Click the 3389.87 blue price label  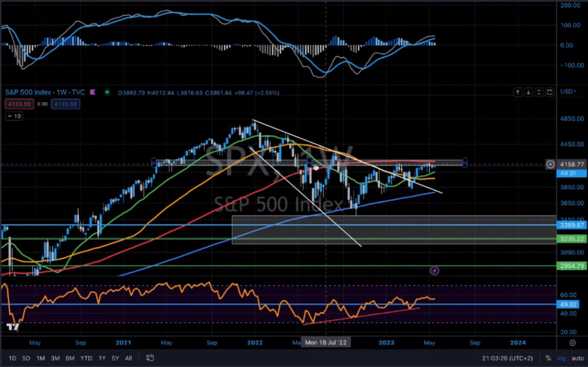[572, 226]
